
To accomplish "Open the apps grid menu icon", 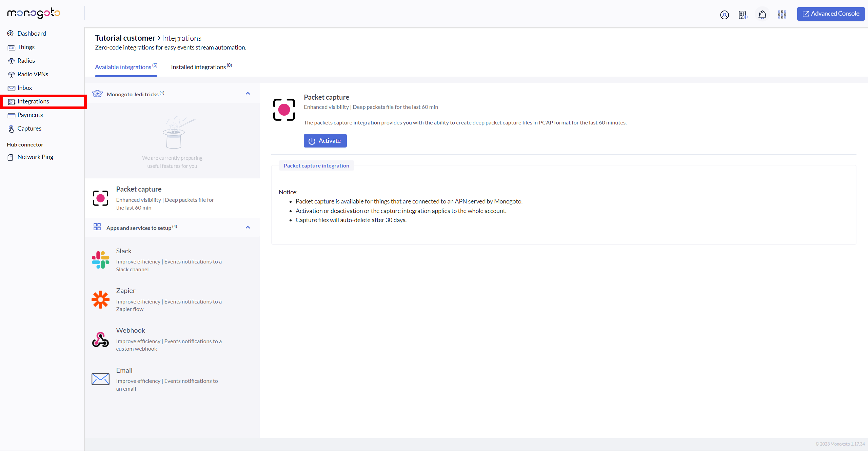I will tap(782, 14).
